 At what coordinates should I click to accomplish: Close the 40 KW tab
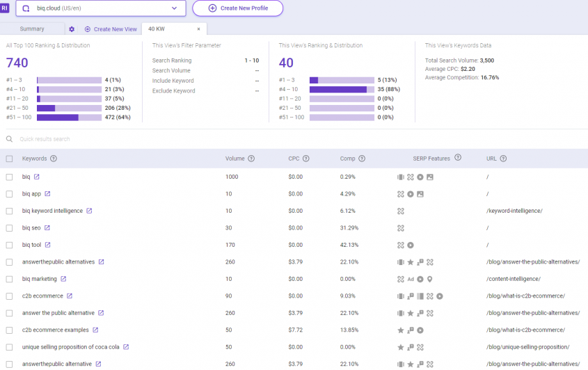tap(199, 29)
